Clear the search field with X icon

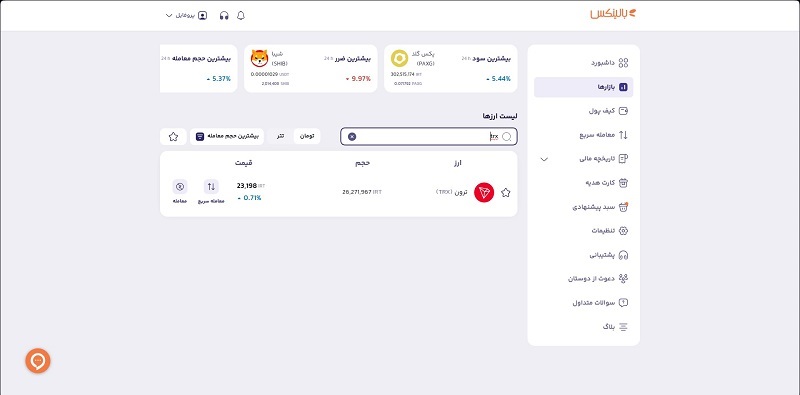352,137
